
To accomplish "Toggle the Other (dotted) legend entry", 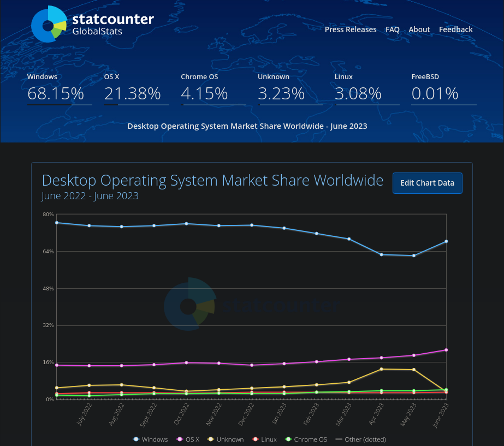I will [x=360, y=439].
